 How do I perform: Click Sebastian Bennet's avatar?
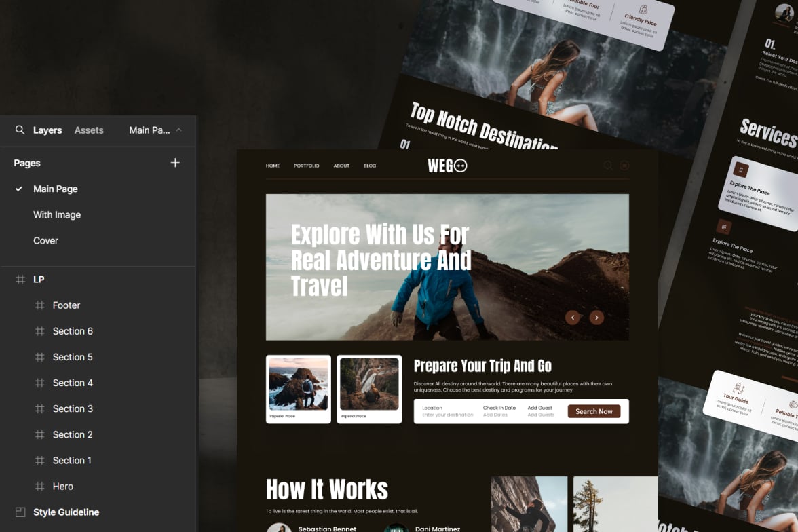(279, 528)
